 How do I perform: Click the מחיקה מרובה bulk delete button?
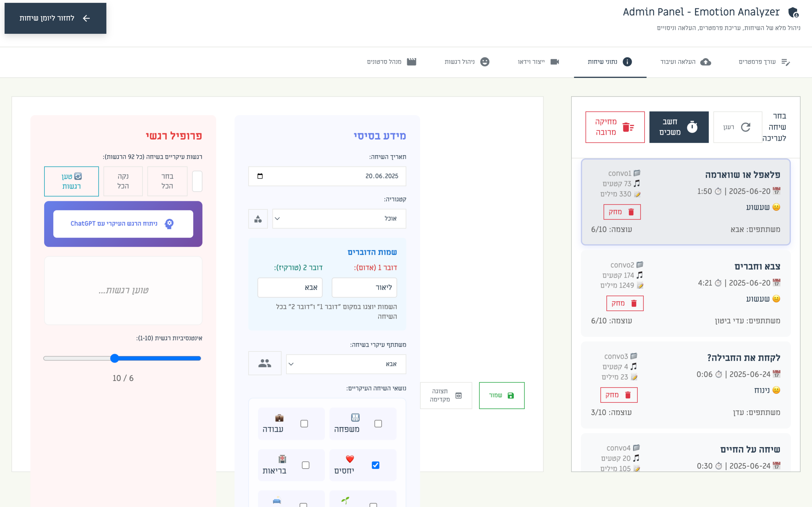(615, 127)
